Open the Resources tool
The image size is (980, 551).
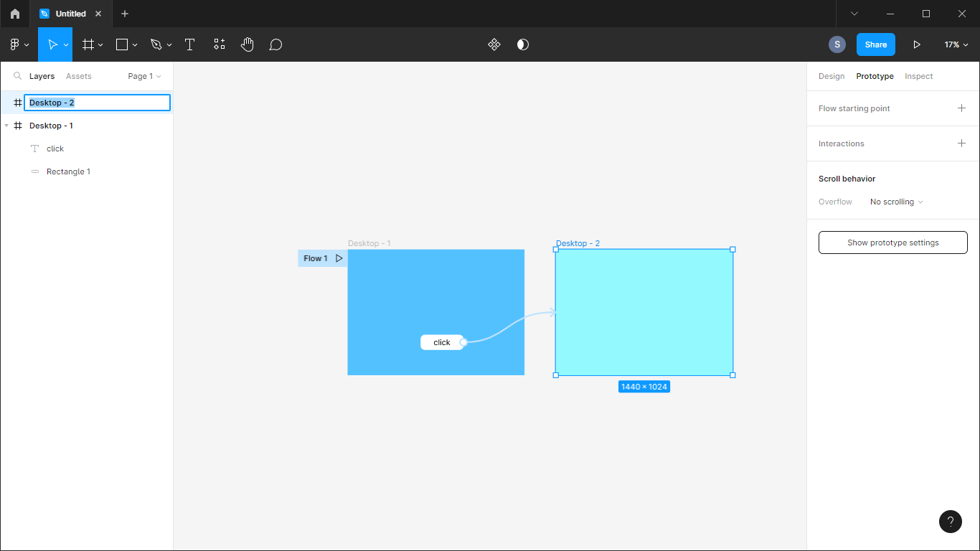pyautogui.click(x=220, y=44)
